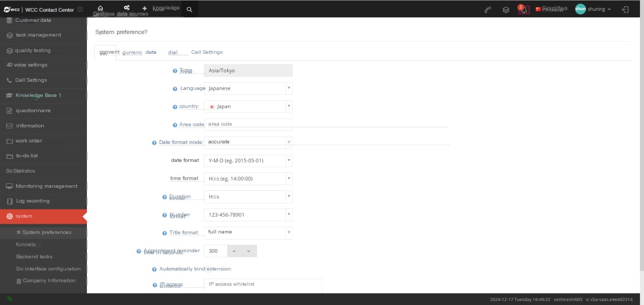Image resolution: width=644 pixels, height=305 pixels.
Task: Click the plus add icon in top bar
Action: click(145, 8)
